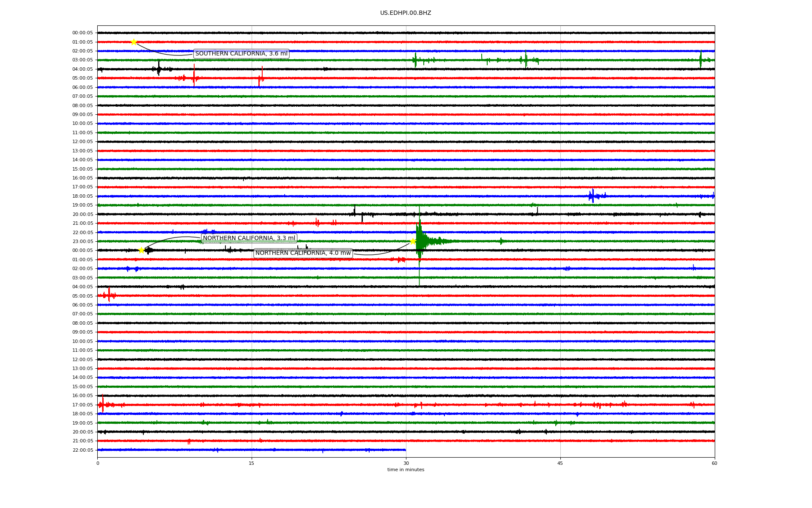Screen dimensions: 812x508
Task: Click the Northern California 3.3 star marker
Action: pyautogui.click(x=142, y=250)
